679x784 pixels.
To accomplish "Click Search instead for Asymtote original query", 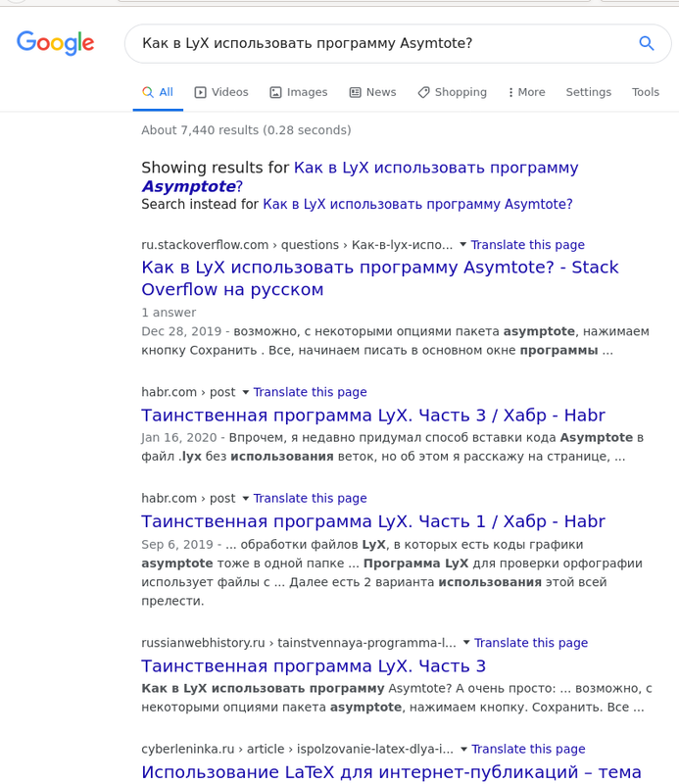I will point(417,204).
